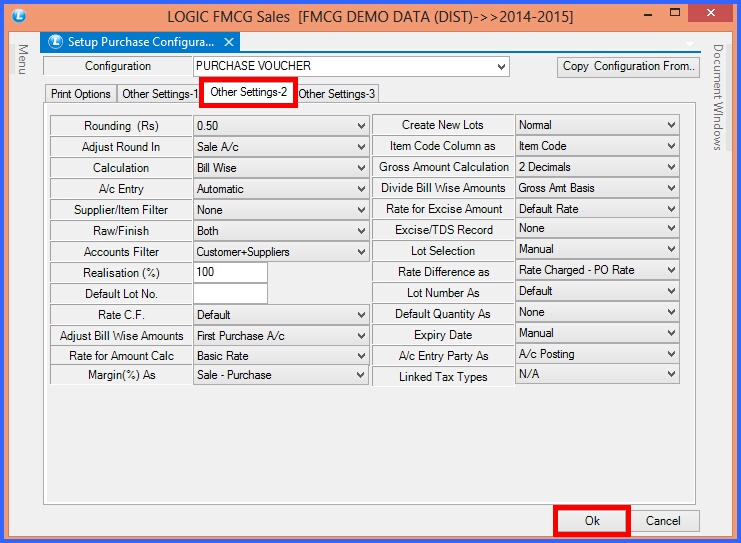Open the Document Windows side panel

718,97
